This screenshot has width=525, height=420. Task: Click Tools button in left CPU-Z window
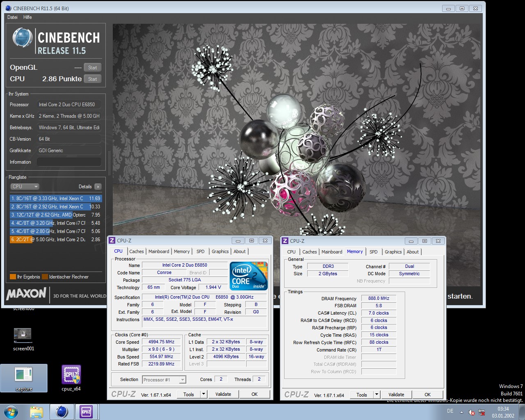pyautogui.click(x=189, y=394)
